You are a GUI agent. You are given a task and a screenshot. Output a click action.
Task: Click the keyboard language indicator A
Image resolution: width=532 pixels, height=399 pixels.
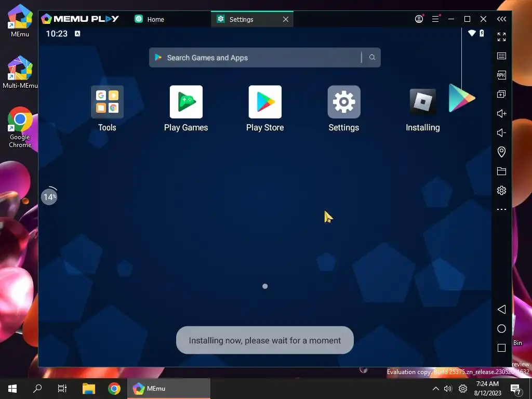(78, 33)
